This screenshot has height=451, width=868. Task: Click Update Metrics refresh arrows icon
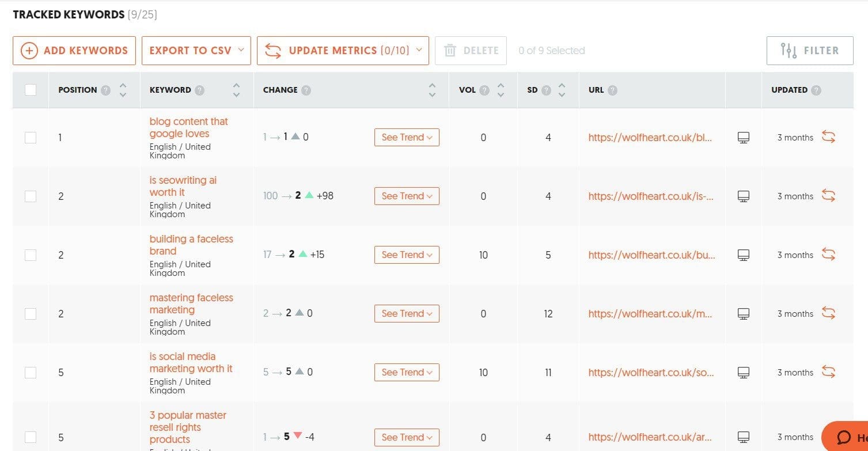(273, 51)
